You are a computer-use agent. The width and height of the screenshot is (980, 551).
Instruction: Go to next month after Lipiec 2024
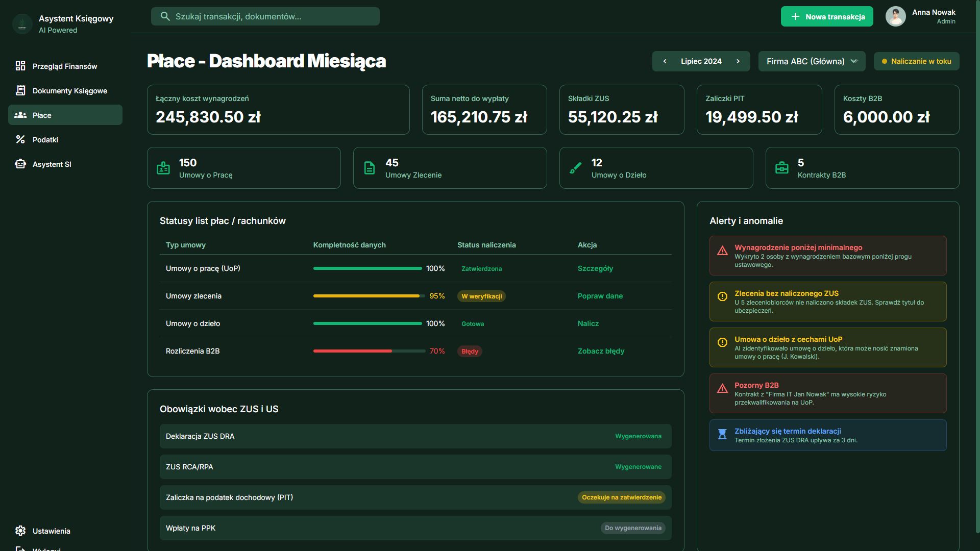(738, 61)
